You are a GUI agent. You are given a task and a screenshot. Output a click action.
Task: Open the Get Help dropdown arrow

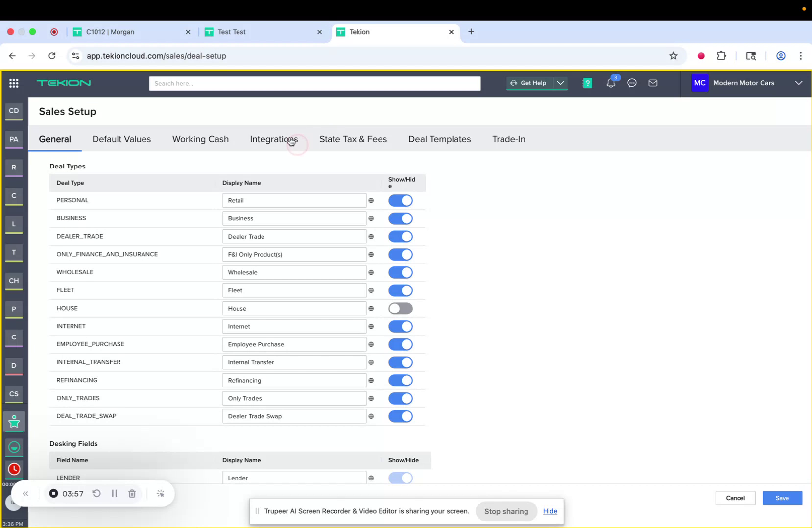click(561, 83)
